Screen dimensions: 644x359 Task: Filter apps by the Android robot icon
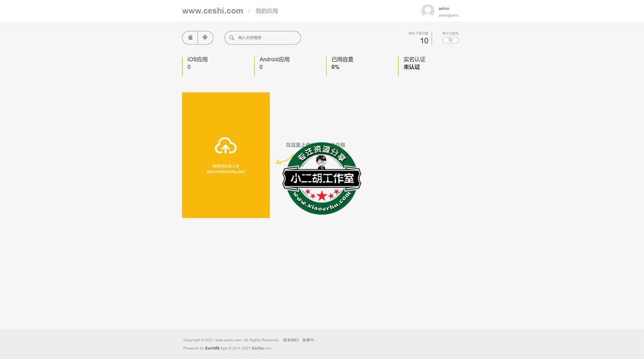[x=206, y=38]
